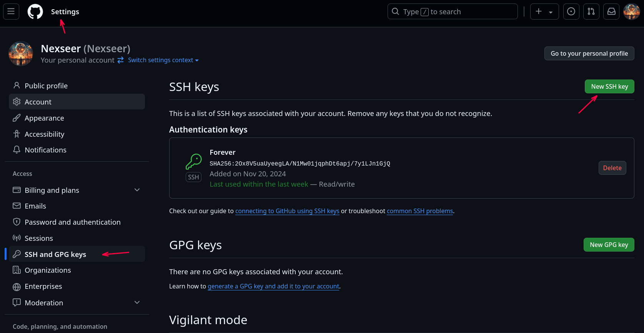Click the search magnifier icon

point(395,12)
